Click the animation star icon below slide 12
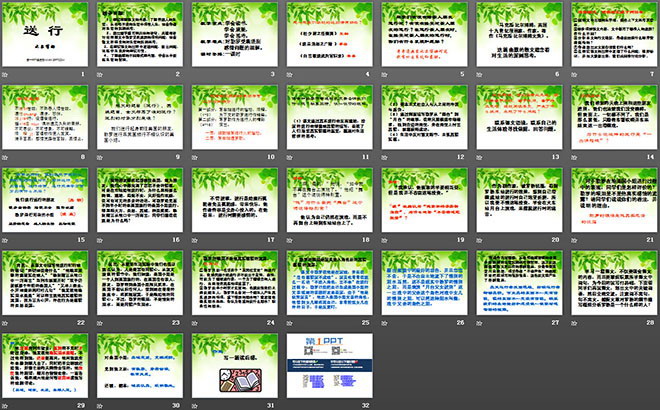Screen dimensions: 660x410 click(385, 157)
